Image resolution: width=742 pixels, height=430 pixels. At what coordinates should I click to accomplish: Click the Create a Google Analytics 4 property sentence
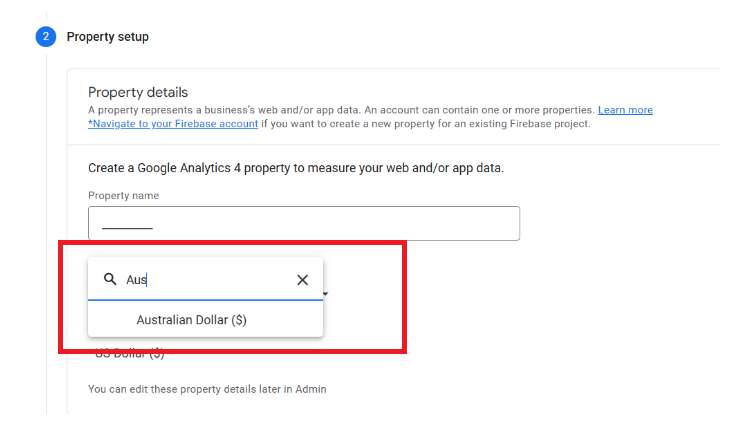pos(296,168)
